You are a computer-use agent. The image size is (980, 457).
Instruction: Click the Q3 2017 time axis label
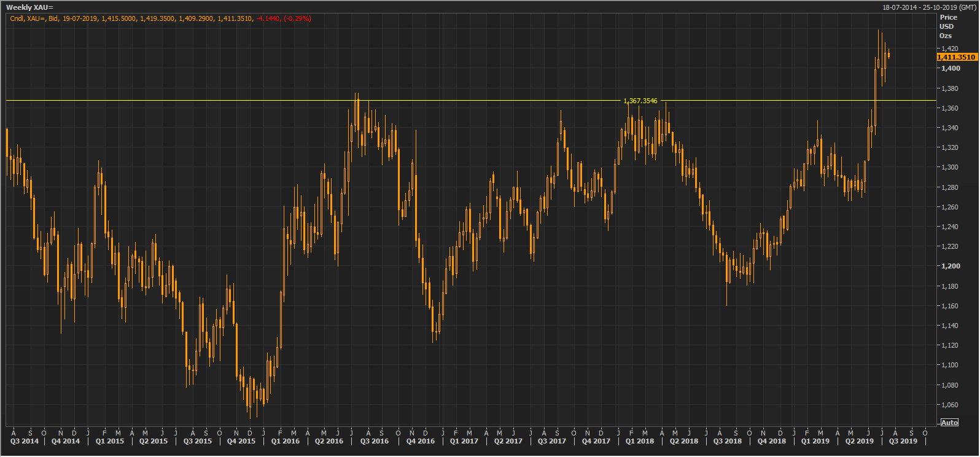552,441
